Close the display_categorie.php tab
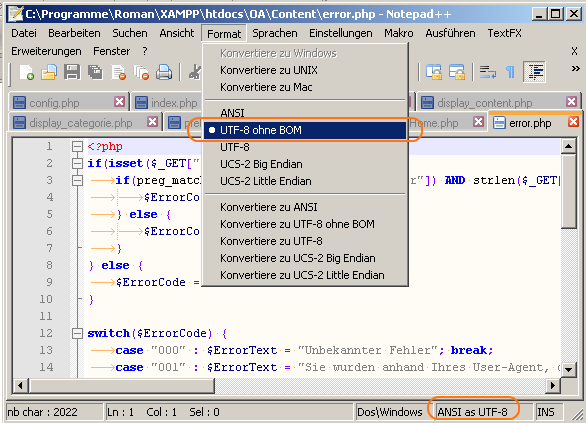This screenshot has height=423, width=586. point(152,122)
